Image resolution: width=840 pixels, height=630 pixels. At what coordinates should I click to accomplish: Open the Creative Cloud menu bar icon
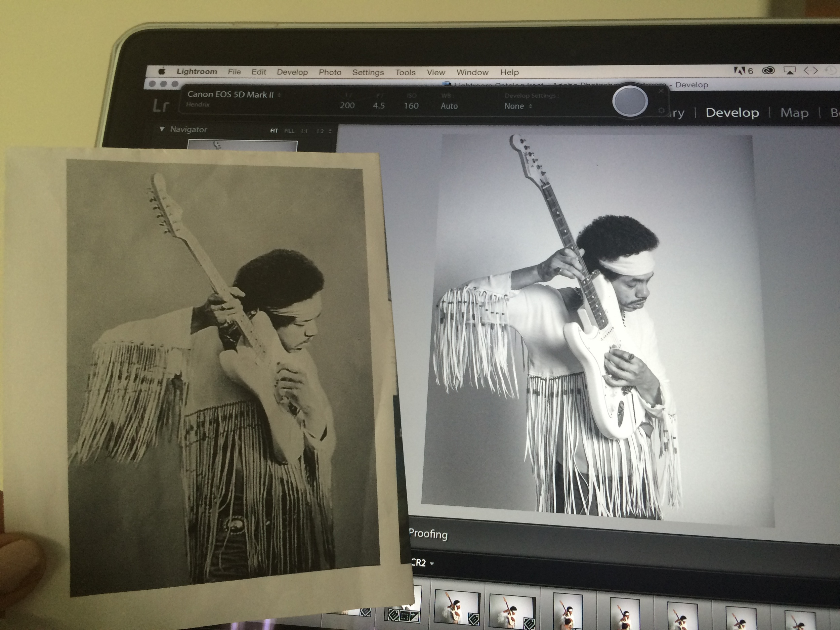click(x=768, y=71)
